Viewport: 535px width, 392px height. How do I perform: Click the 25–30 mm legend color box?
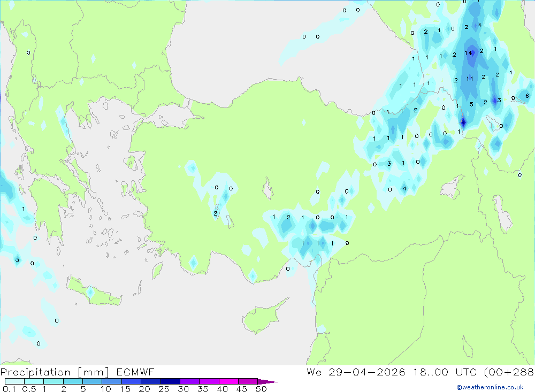tap(170, 381)
